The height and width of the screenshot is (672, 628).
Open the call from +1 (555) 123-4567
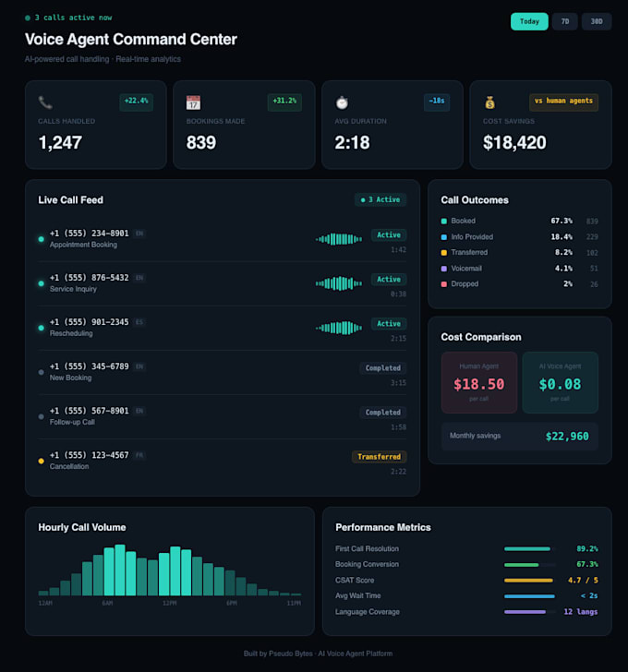click(222, 462)
